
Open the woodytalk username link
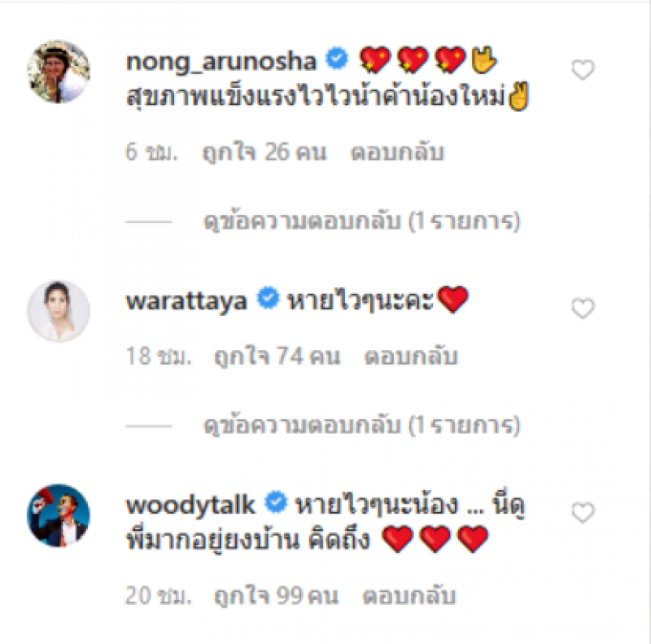(x=190, y=505)
